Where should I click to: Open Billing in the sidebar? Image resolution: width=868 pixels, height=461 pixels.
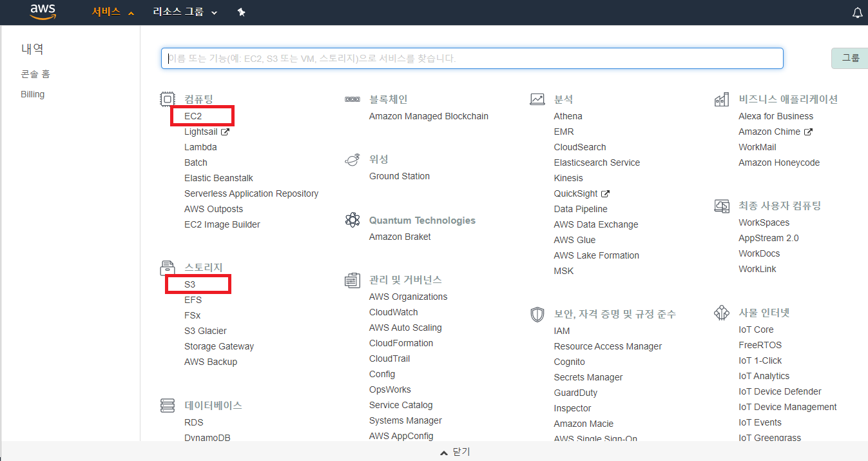click(x=33, y=94)
